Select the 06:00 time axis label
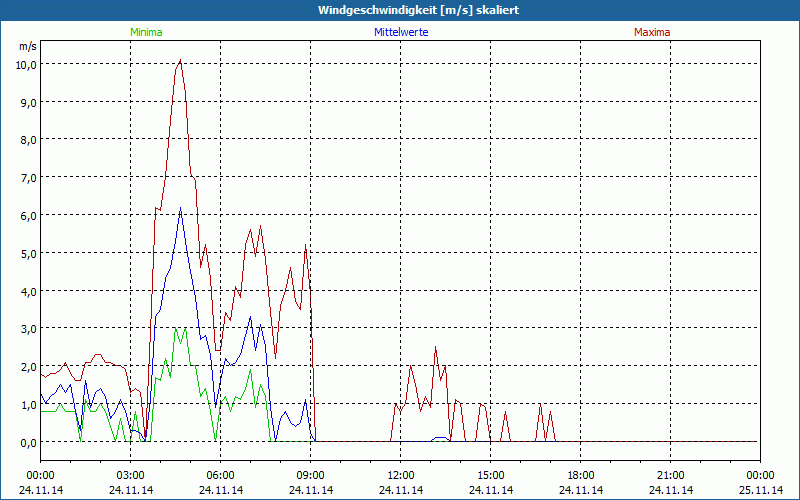The width and height of the screenshot is (800, 500). point(220,475)
